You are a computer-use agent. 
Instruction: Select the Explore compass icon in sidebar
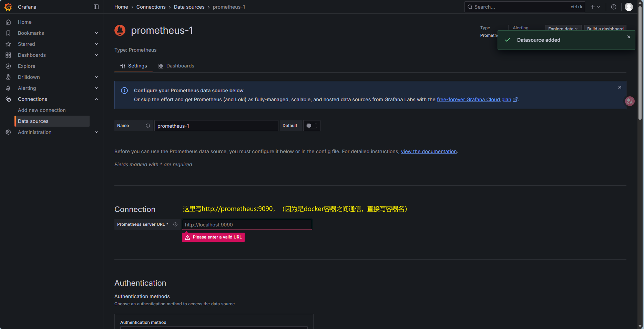click(8, 66)
